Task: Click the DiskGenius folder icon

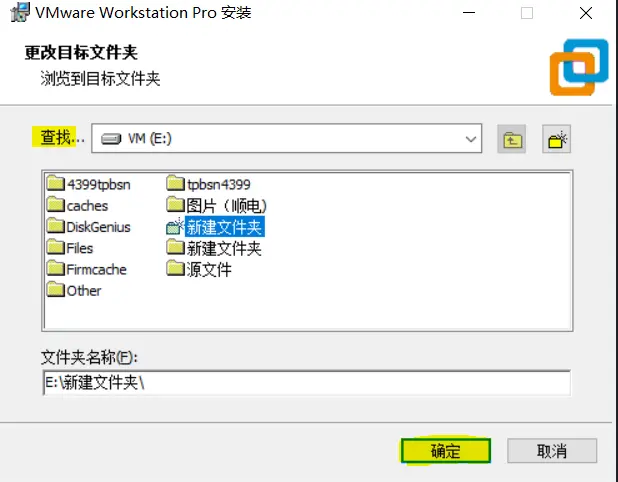Action: click(56, 226)
